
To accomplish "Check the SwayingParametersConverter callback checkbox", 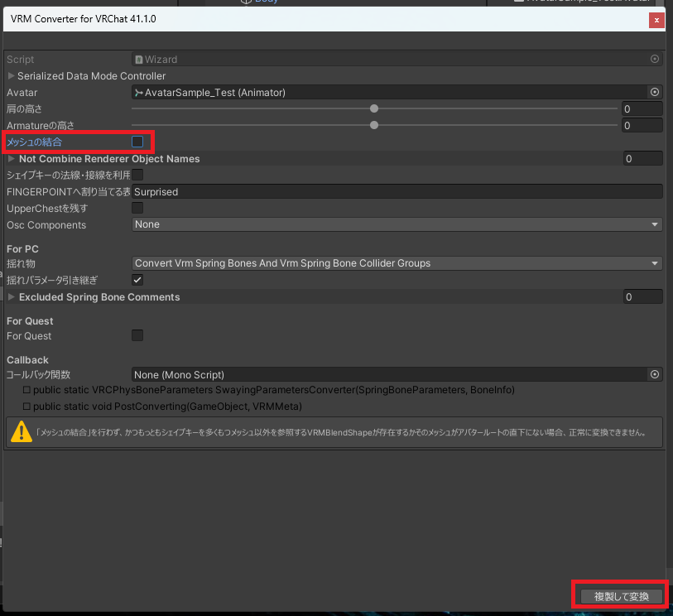I will coord(26,390).
